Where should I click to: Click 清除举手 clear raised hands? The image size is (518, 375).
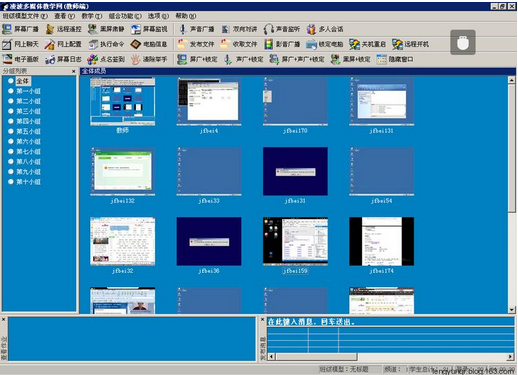(149, 59)
